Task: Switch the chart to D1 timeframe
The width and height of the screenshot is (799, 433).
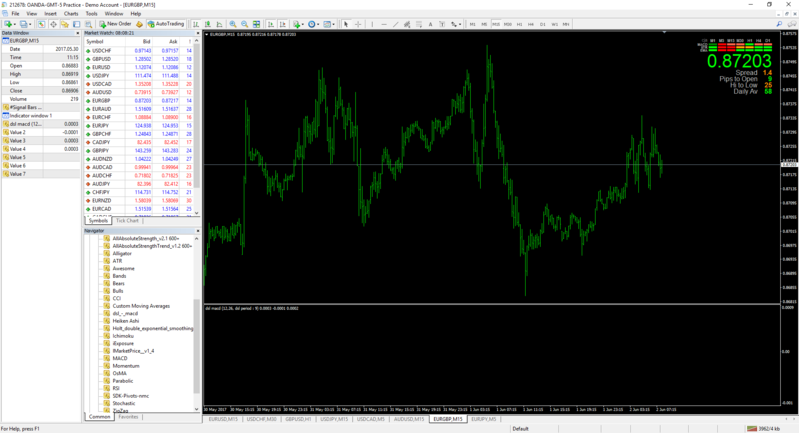Action: [x=543, y=24]
